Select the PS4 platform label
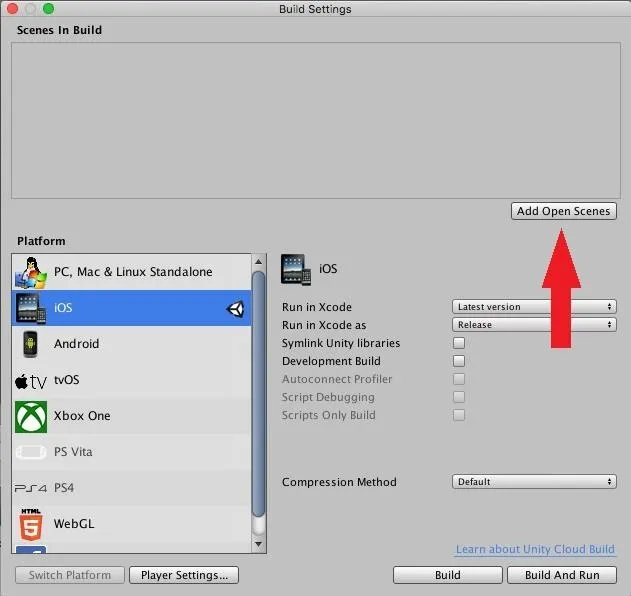The image size is (631, 596). pos(64,488)
